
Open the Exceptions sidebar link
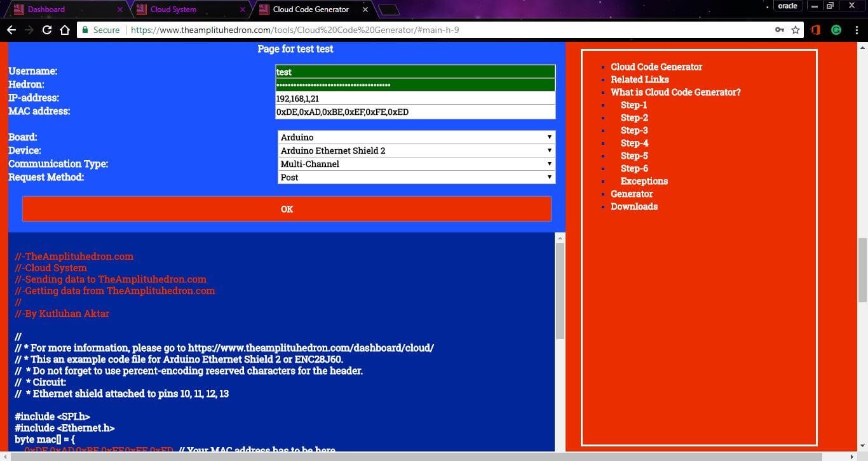pyautogui.click(x=644, y=181)
